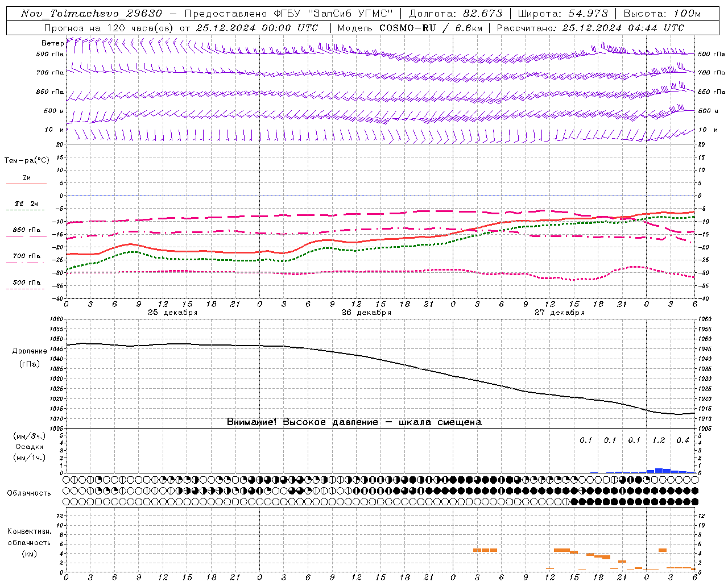Click the date label 26 декабря
The width and height of the screenshot is (728, 582).
pos(366,313)
